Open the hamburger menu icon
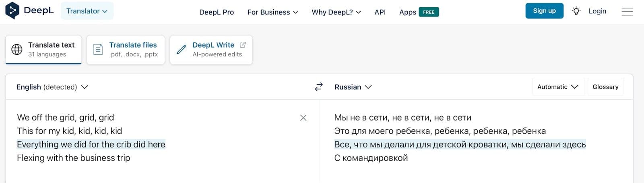Screen dimensions: 644x183 point(627,12)
